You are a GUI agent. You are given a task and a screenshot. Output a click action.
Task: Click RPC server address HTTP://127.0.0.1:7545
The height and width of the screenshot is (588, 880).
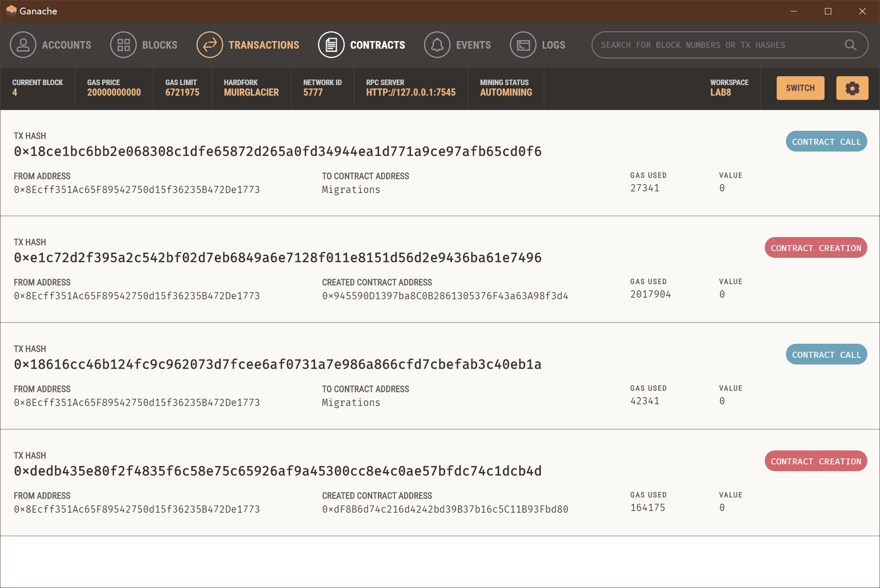click(x=411, y=92)
